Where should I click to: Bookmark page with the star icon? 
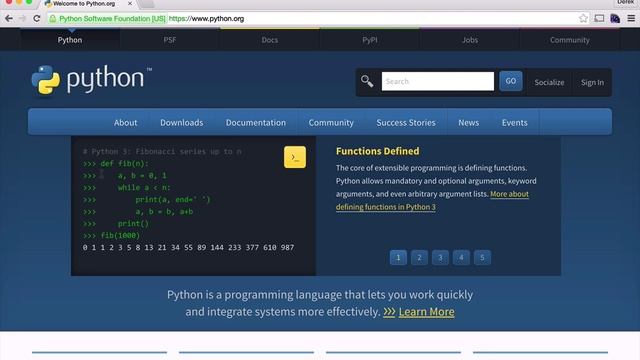[583, 18]
